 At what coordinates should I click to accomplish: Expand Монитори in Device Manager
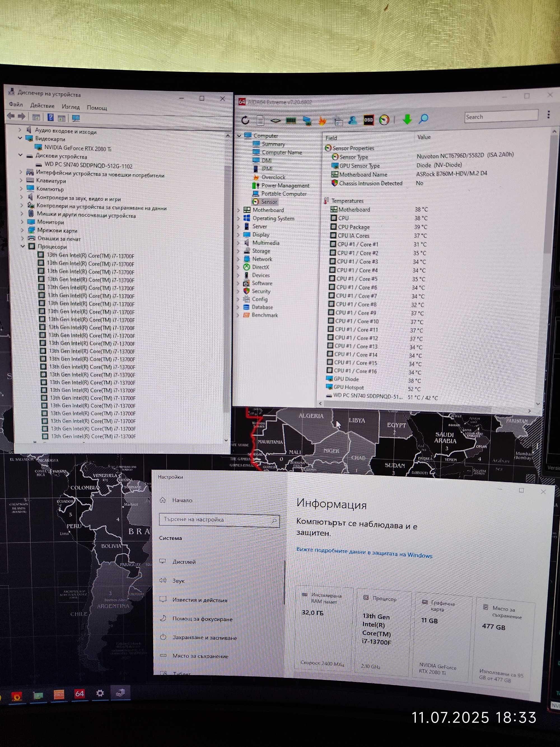(22, 222)
